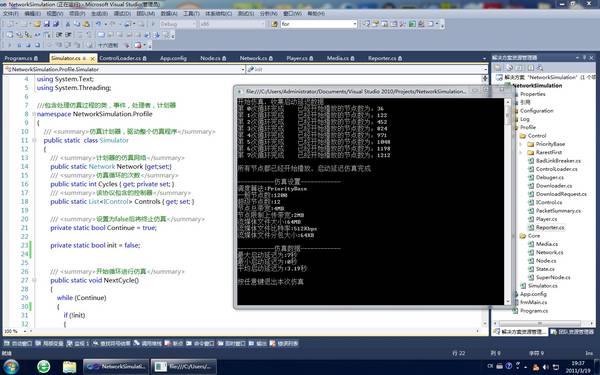Select Reporter.cs in Solution Explorer tree
The height and width of the screenshot is (375, 600).
click(550, 228)
